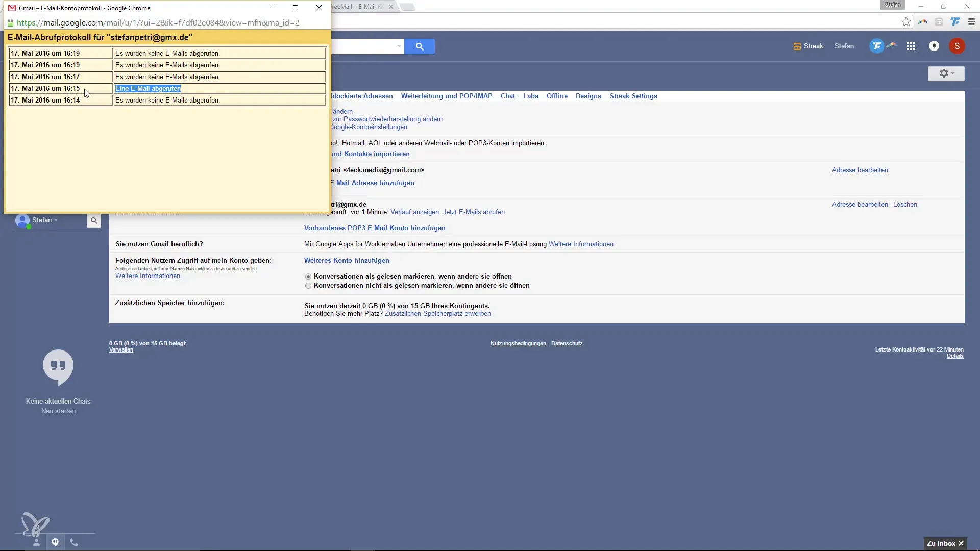Open the settings gear dropdown
Image resolution: width=980 pixels, height=551 pixels.
[946, 73]
